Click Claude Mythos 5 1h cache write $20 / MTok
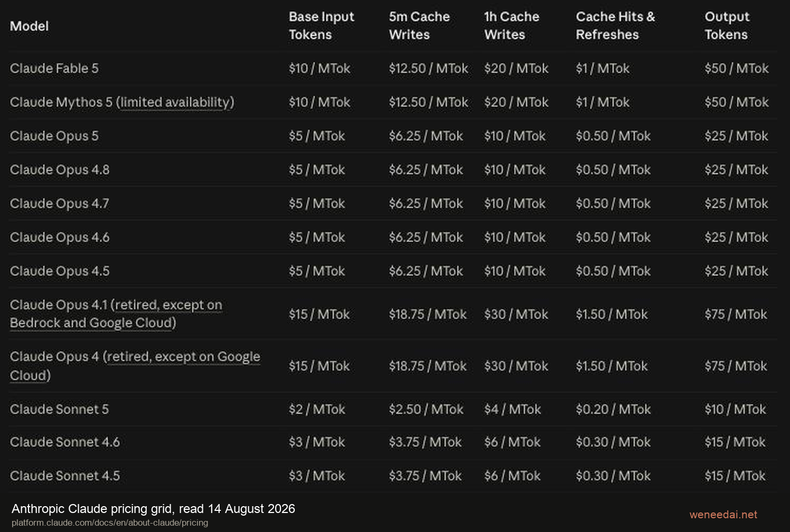This screenshot has height=532, width=790. 516,102
